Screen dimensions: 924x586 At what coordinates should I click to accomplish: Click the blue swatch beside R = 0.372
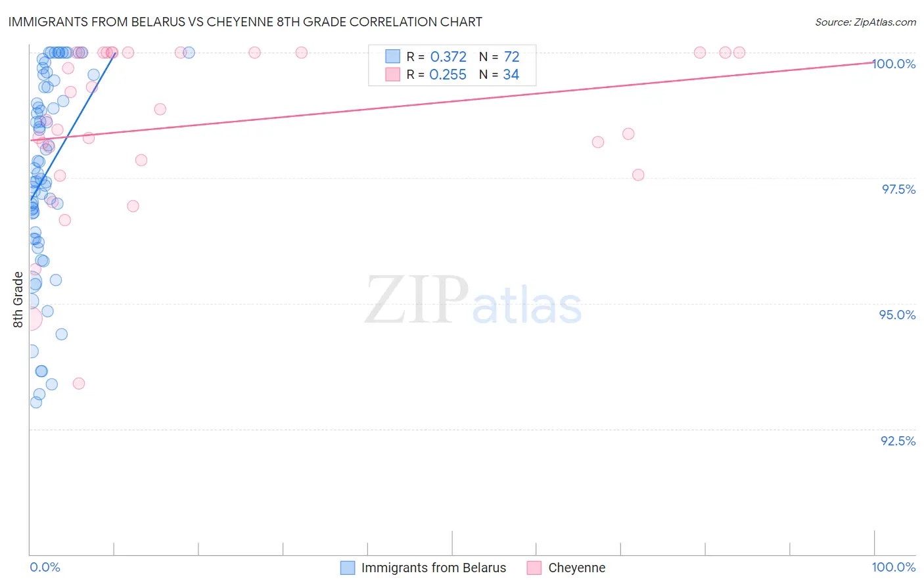click(x=392, y=56)
